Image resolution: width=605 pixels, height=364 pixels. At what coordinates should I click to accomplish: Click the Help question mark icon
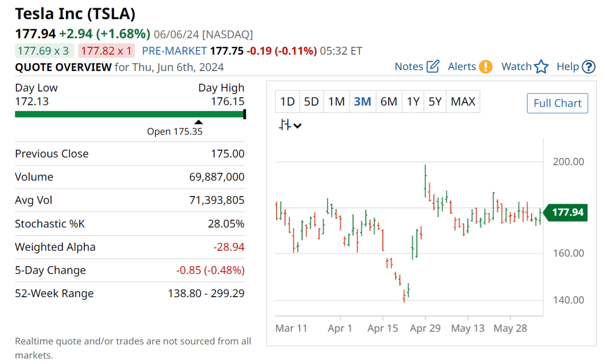point(589,67)
